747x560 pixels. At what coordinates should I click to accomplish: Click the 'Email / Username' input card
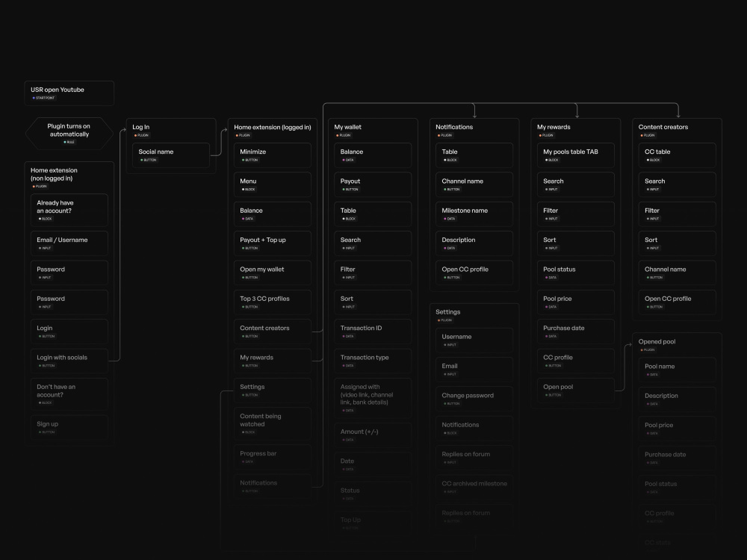tap(69, 243)
